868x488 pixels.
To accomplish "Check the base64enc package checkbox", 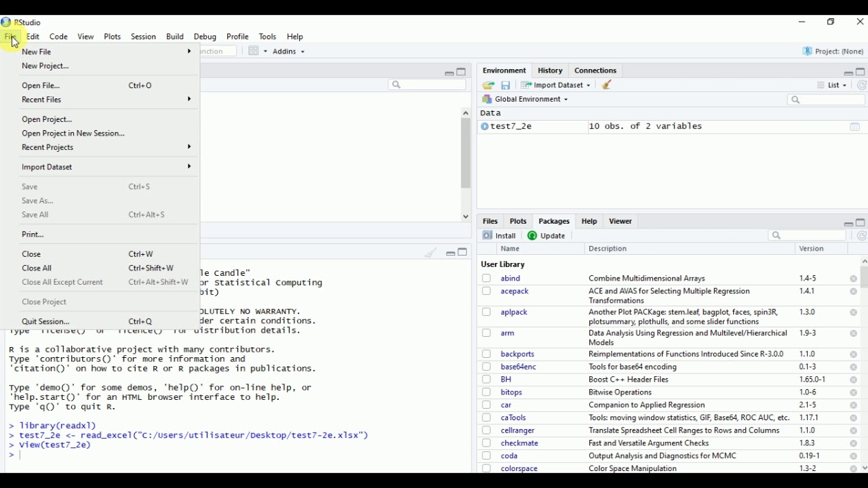I will 487,367.
